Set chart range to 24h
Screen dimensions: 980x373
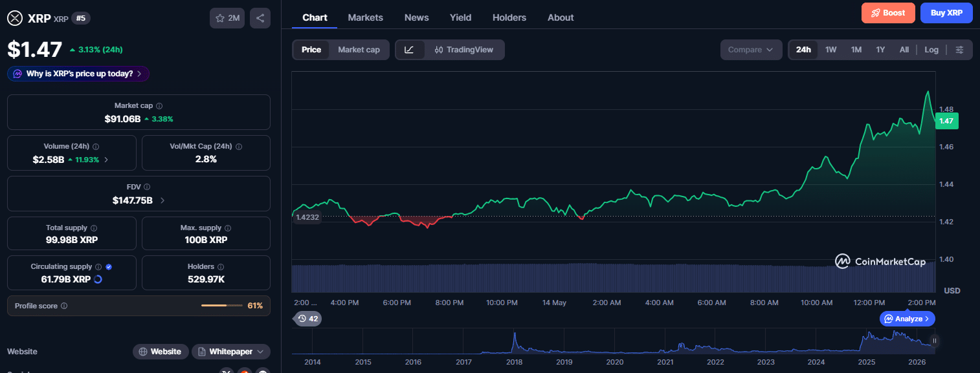pyautogui.click(x=803, y=50)
